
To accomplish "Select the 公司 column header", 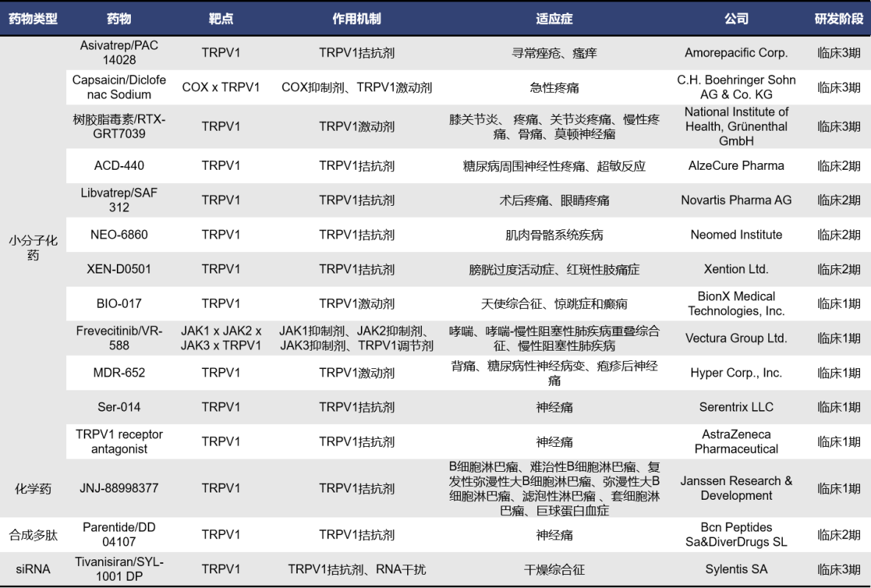I will (736, 19).
